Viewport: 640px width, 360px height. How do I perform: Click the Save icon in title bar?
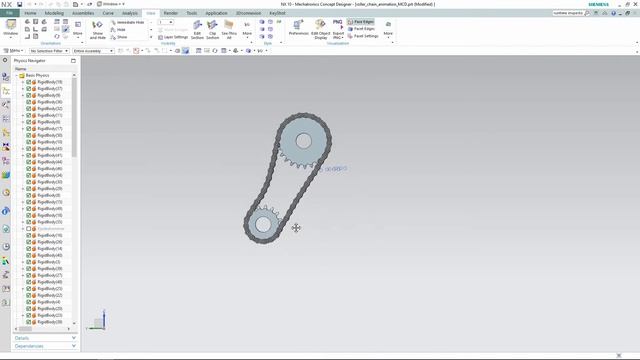click(19, 4)
